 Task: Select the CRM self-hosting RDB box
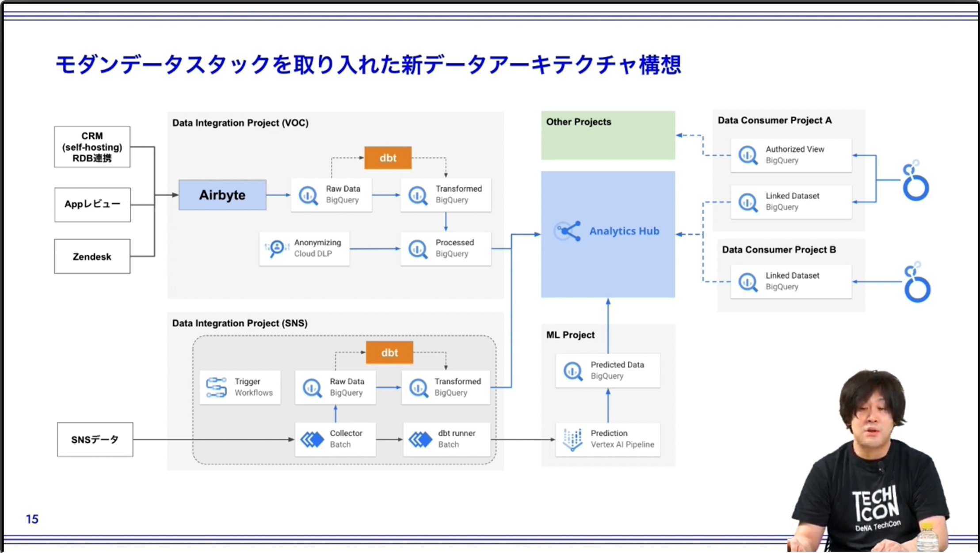(x=92, y=147)
